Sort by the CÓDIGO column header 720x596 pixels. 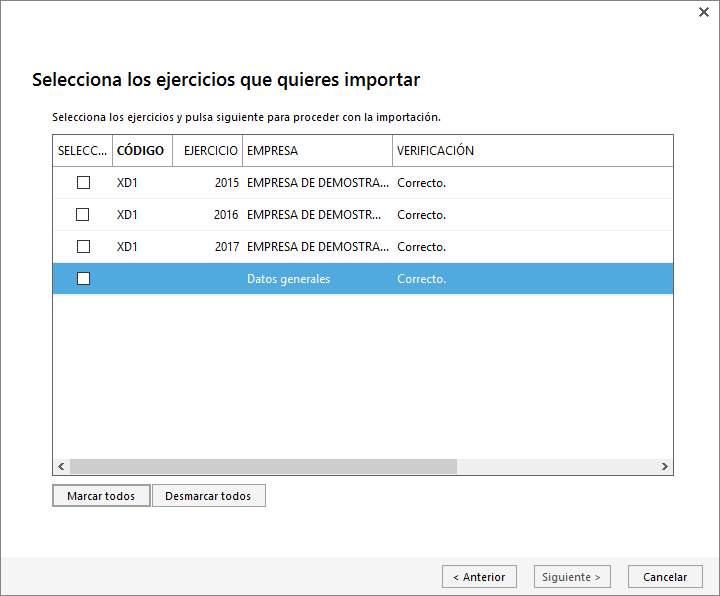(x=141, y=151)
